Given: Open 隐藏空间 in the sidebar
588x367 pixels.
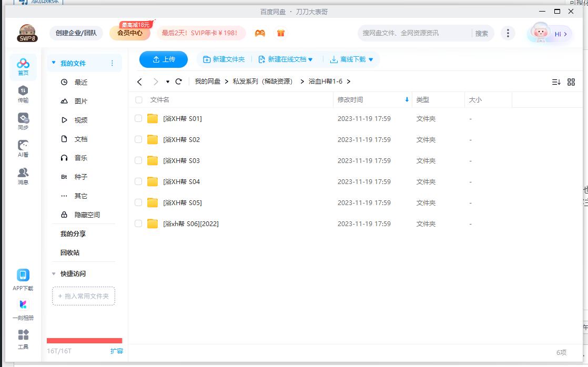Looking at the screenshot, I should 87,215.
